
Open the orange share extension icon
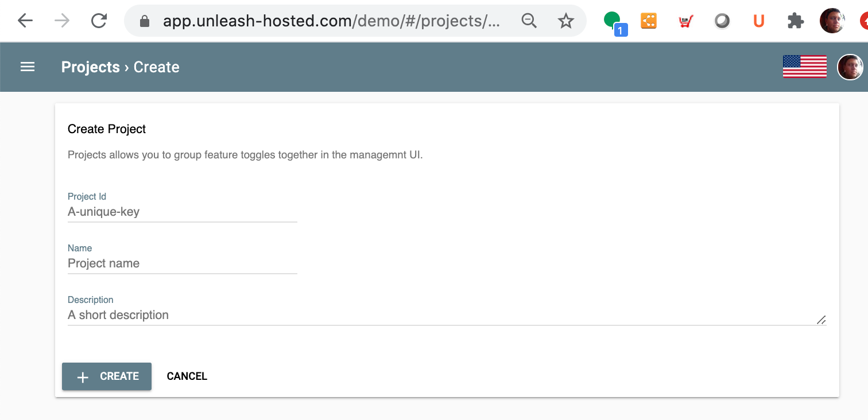649,21
